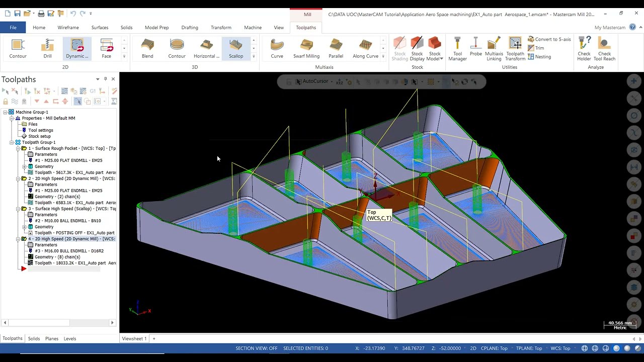Click the Trim toolpath button
Image resolution: width=644 pixels, height=362 pixels.
click(536, 48)
